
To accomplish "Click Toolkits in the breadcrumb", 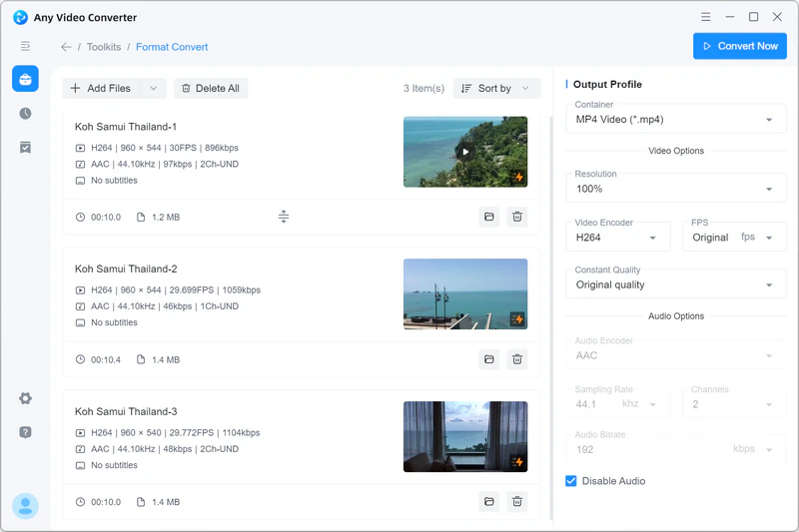I will [x=104, y=47].
